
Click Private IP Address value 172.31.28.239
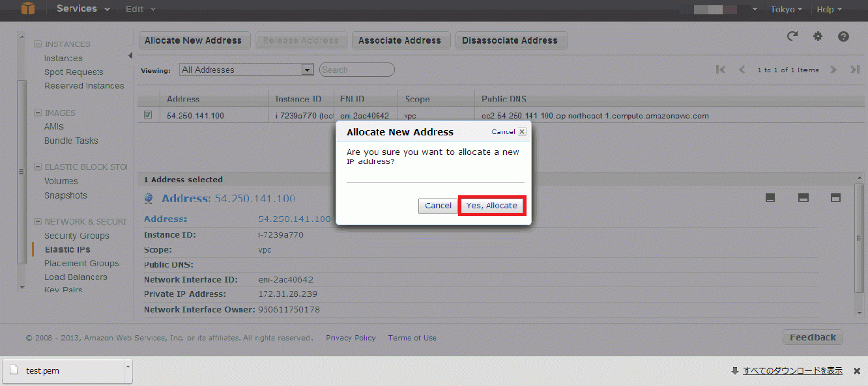[287, 294]
